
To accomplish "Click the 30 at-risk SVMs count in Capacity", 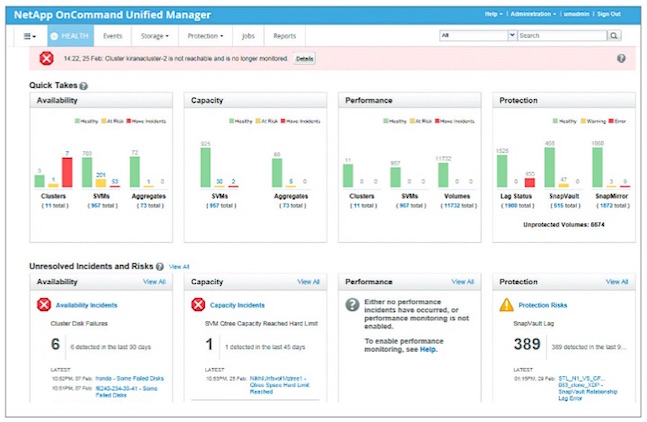I will tap(219, 181).
